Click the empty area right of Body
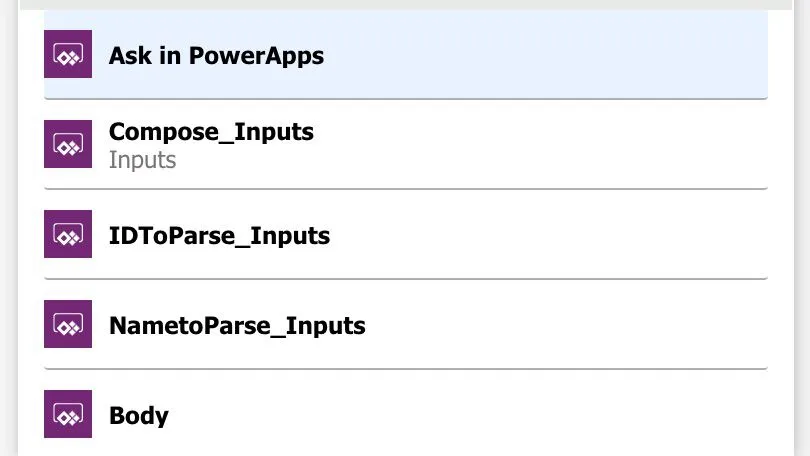The image size is (810, 456). pyautogui.click(x=500, y=414)
